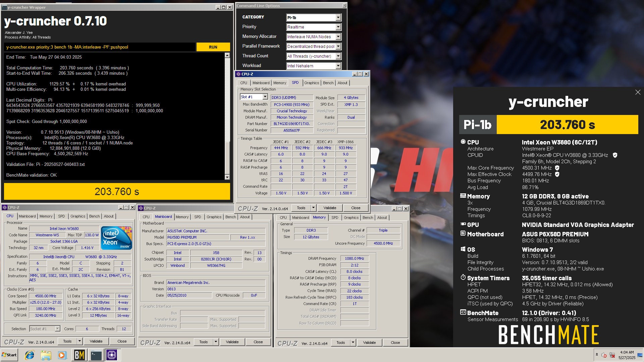Open About tab in SPD CPU-Z window

(342, 83)
